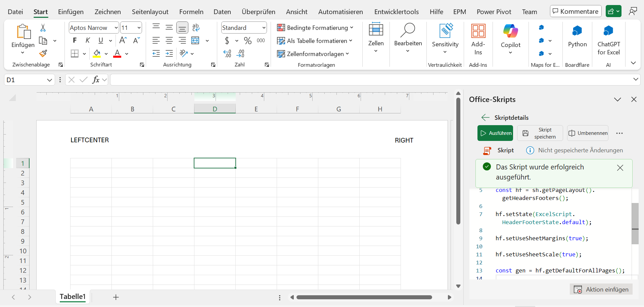This screenshot has height=307, width=644.
Task: Open the Datei menu
Action: (15, 12)
